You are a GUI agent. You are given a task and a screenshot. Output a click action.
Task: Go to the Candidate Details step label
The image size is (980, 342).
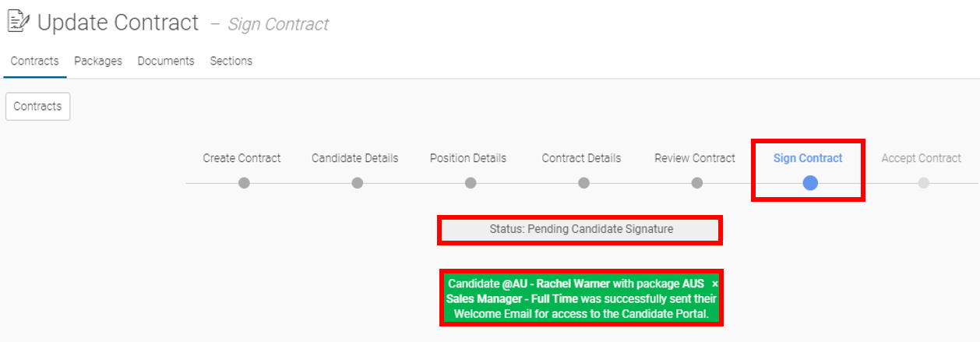pos(355,158)
